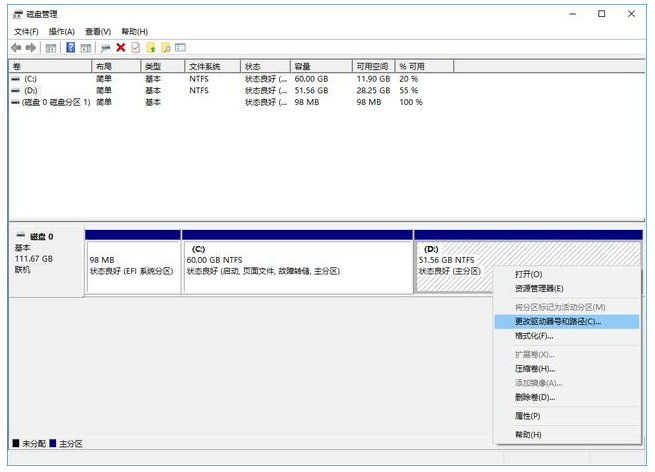The width and height of the screenshot is (655, 472).
Task: Select 更改驱动器号和路径(C)... menu entry
Action: pos(567,322)
